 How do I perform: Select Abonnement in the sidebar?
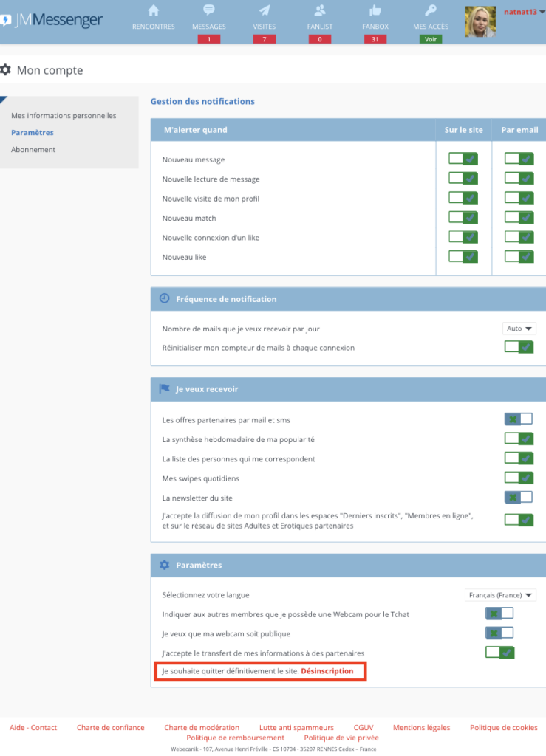33,149
